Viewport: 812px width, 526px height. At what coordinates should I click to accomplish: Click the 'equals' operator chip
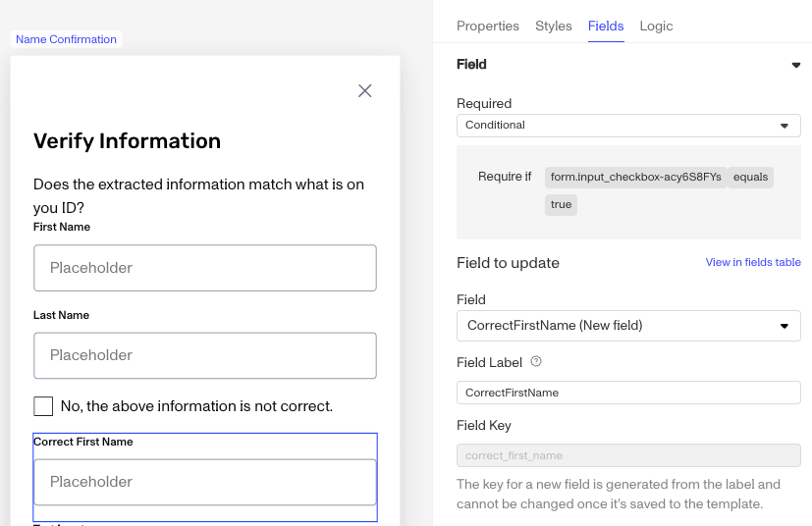click(x=750, y=177)
